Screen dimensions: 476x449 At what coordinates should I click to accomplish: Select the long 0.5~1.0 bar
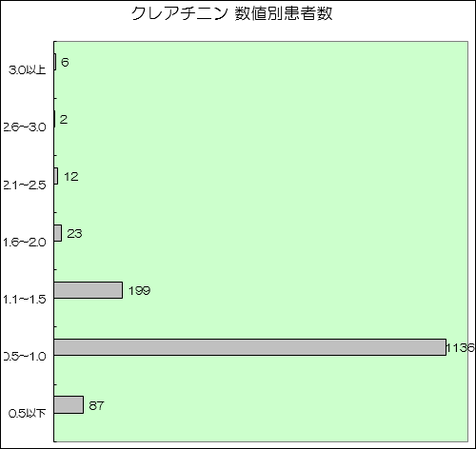[250, 347]
